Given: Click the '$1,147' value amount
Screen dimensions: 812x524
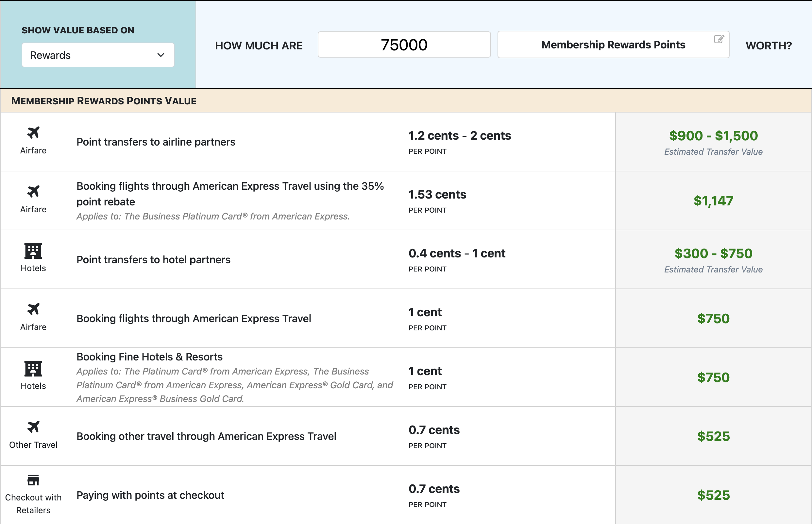Looking at the screenshot, I should [x=713, y=201].
